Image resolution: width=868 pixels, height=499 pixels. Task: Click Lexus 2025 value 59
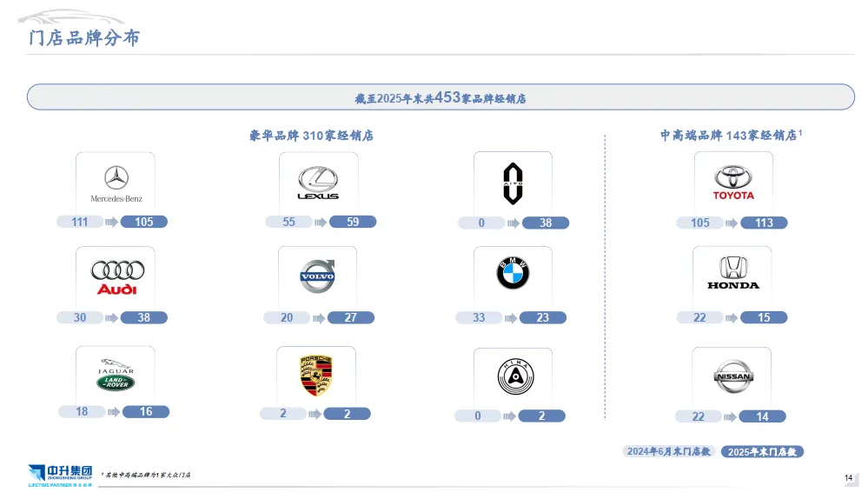[x=353, y=222]
